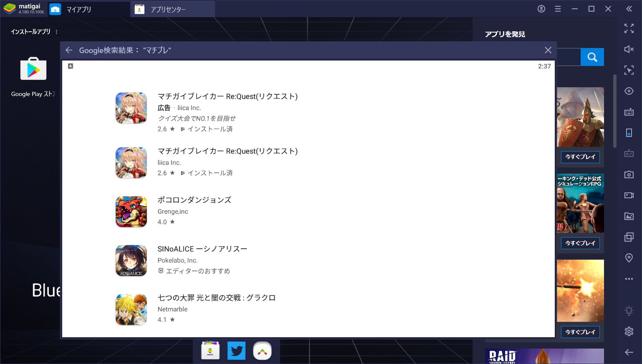This screenshot has width=642, height=364.
Task: Open the Google Play Store app icon
Action: coord(33,69)
